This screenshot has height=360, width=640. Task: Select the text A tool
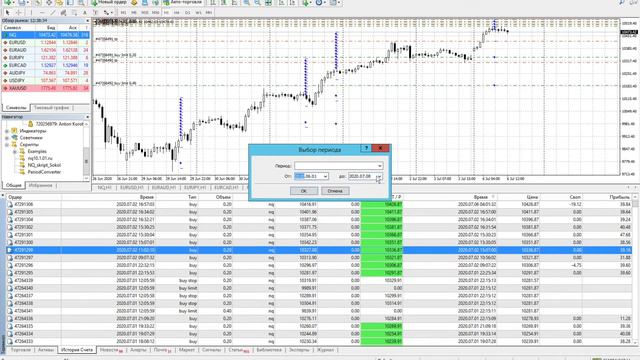click(85, 13)
